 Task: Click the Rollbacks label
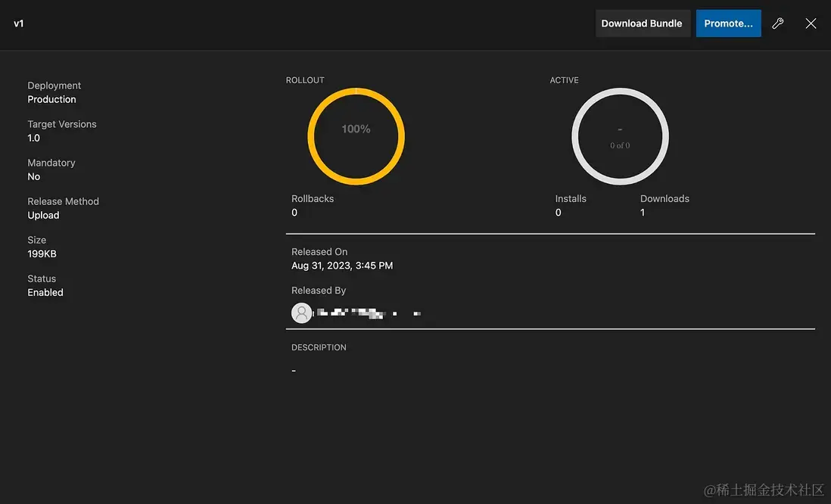[x=312, y=199]
